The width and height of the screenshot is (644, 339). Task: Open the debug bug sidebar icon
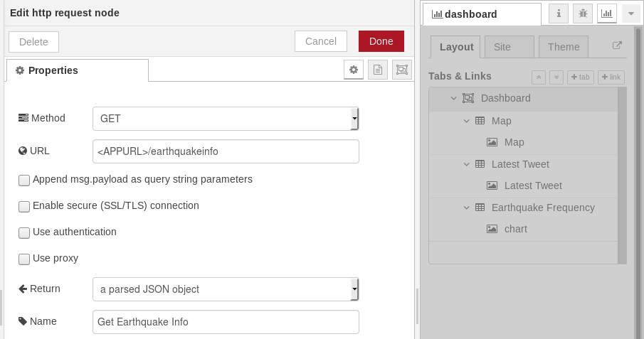(x=583, y=14)
